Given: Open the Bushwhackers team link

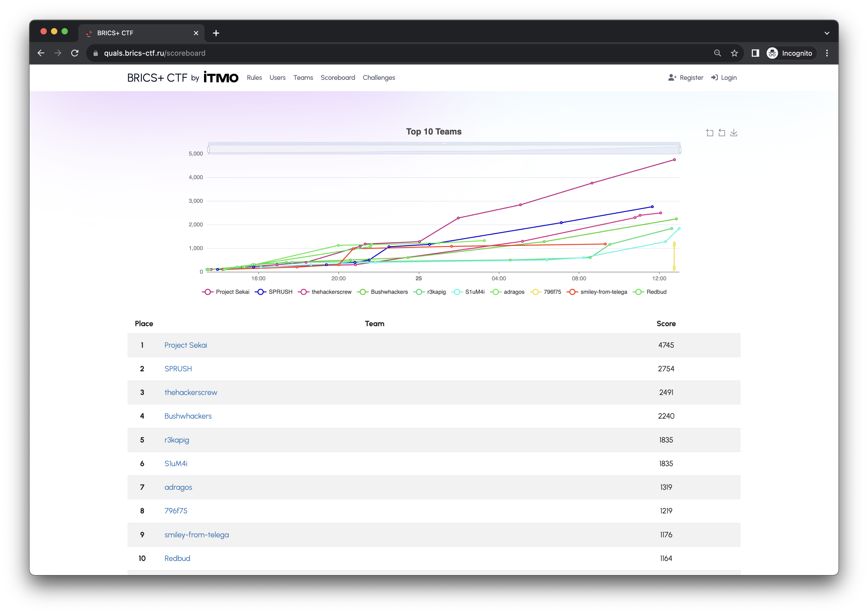Looking at the screenshot, I should pyautogui.click(x=188, y=416).
